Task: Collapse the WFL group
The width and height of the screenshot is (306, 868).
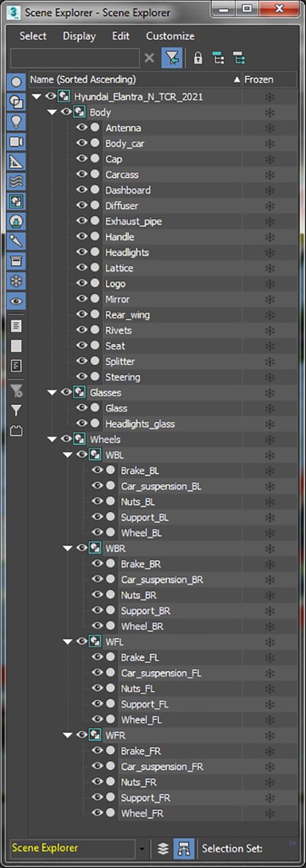Action: tap(68, 641)
